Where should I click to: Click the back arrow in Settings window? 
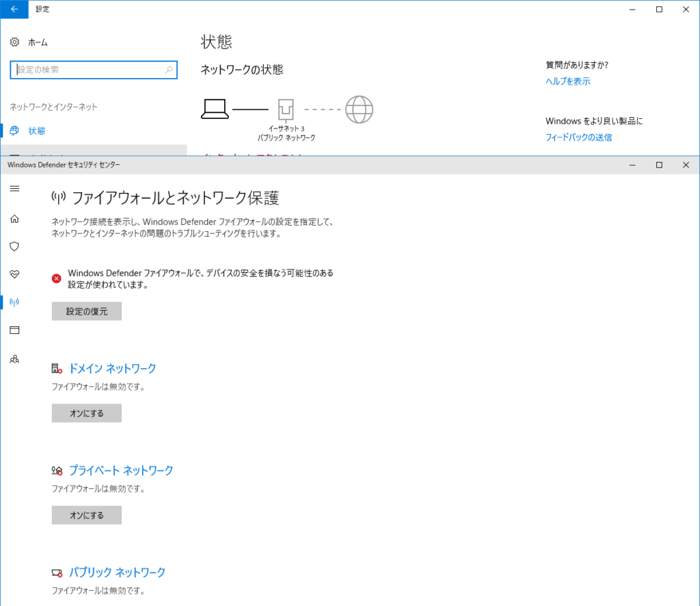(x=14, y=10)
